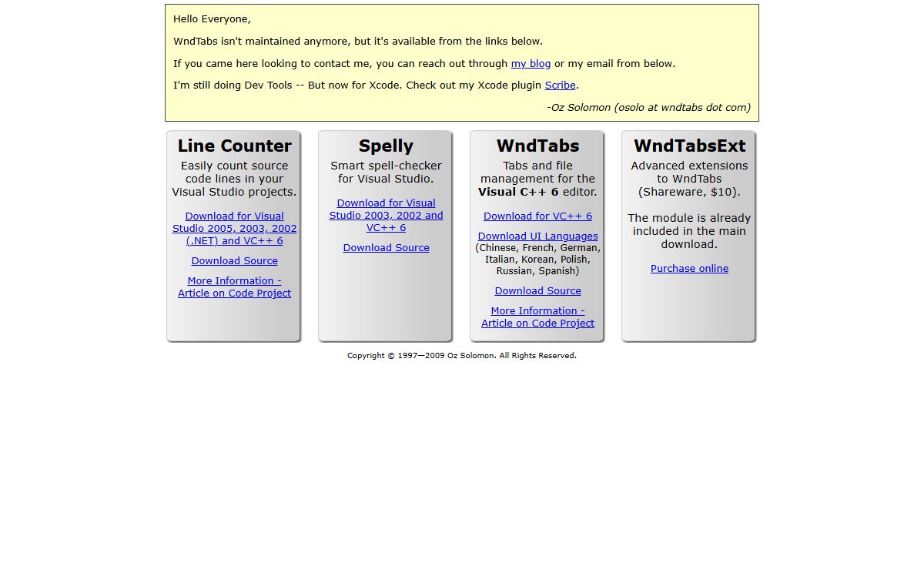Click the Oz Solomon email signature
Image resolution: width=924 pixels, height=570 pixels.
(x=648, y=107)
